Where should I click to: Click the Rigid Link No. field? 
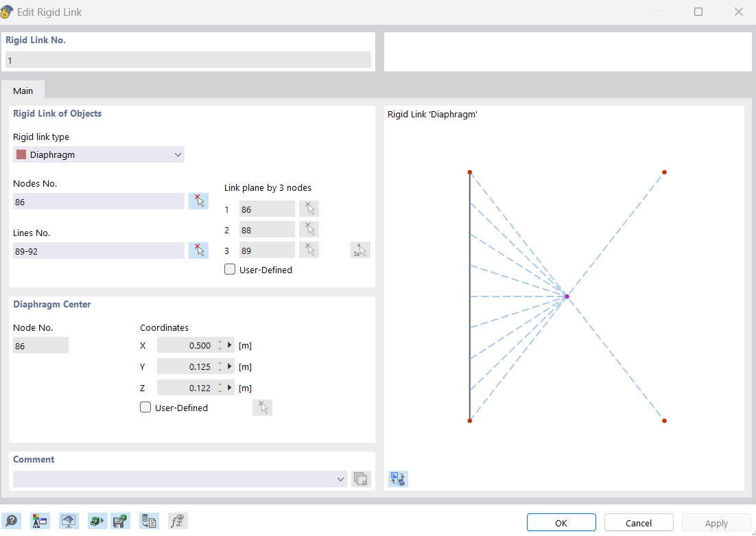coord(187,60)
